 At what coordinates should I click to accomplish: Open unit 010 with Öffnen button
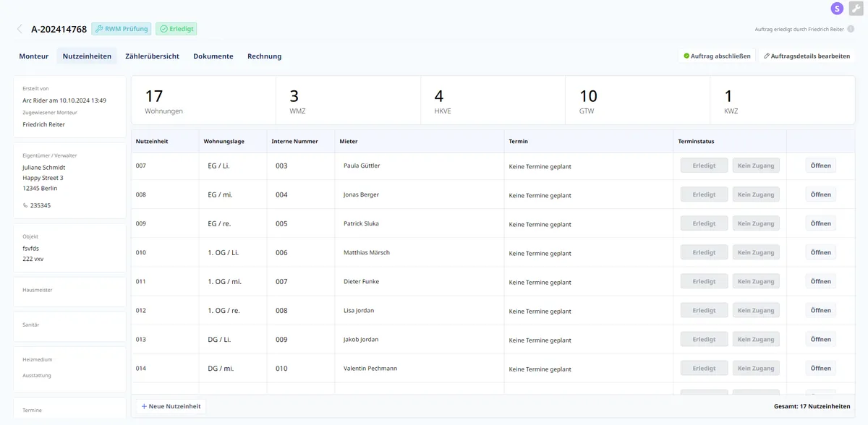click(820, 252)
